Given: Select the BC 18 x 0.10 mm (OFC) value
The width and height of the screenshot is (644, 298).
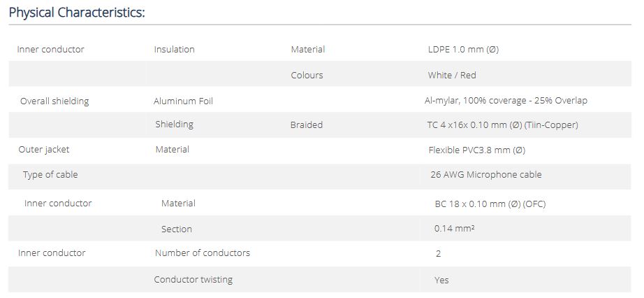Looking at the screenshot, I should point(490,204).
